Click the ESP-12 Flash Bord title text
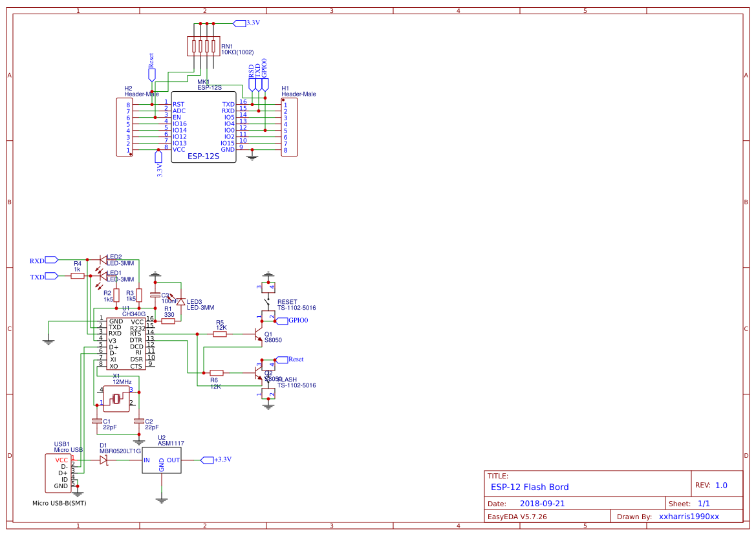This screenshot has width=756, height=536. click(x=530, y=487)
